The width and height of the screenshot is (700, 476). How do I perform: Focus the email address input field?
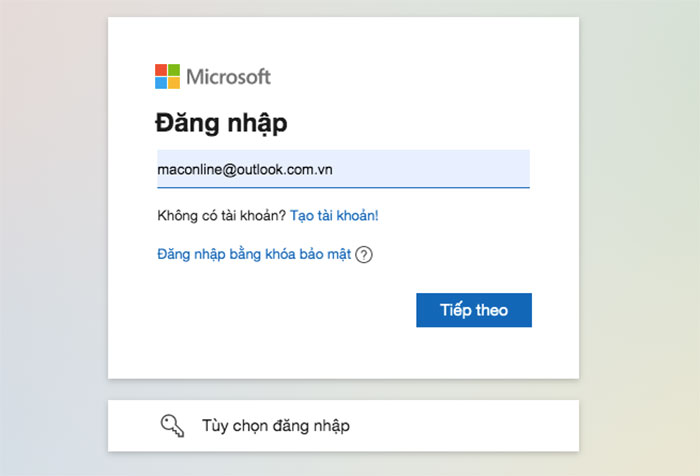343,169
